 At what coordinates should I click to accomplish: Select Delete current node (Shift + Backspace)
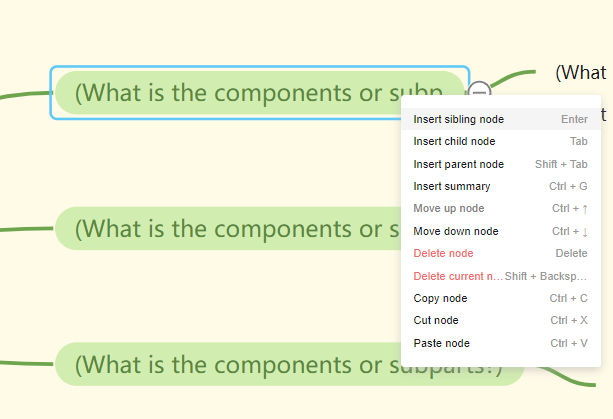(457, 276)
